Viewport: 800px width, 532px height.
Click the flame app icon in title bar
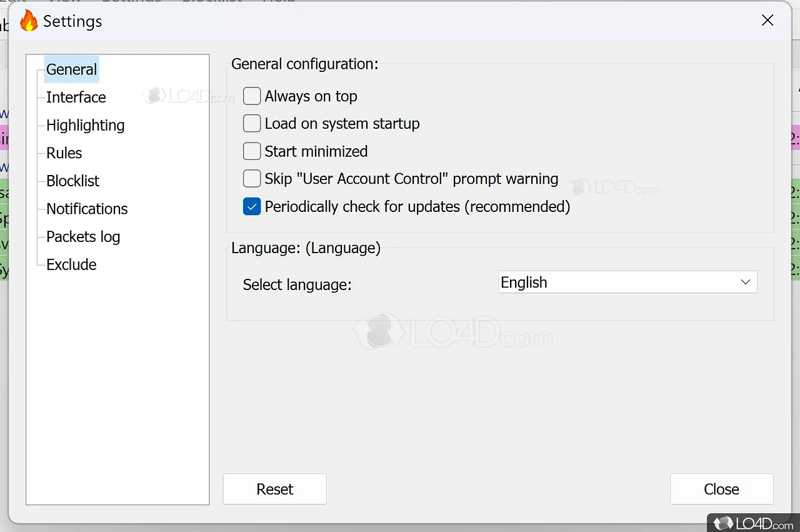pyautogui.click(x=28, y=21)
